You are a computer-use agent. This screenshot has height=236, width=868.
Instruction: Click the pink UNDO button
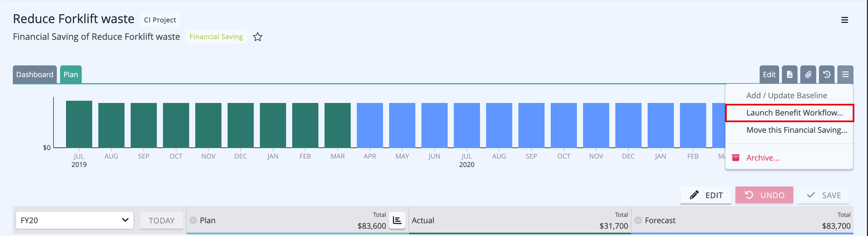(x=764, y=195)
